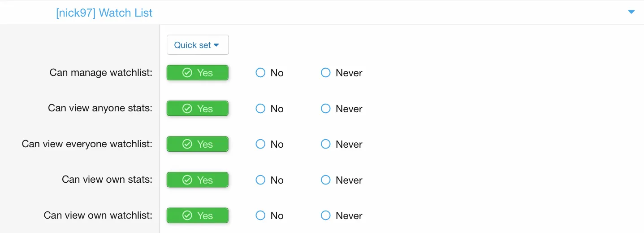
Task: Choose Never for Can view everyone watchlist
Action: pyautogui.click(x=326, y=144)
